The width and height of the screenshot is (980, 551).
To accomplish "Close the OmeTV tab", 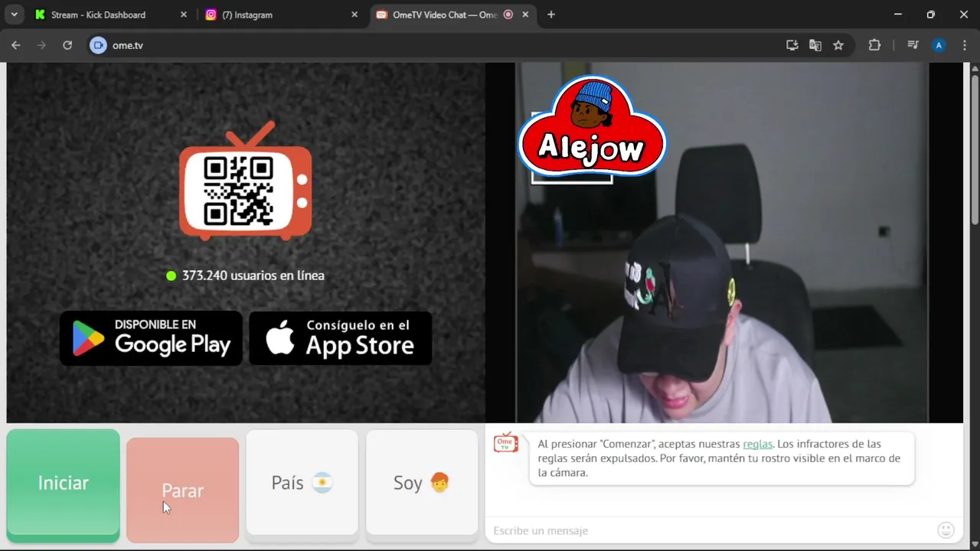I will (527, 15).
